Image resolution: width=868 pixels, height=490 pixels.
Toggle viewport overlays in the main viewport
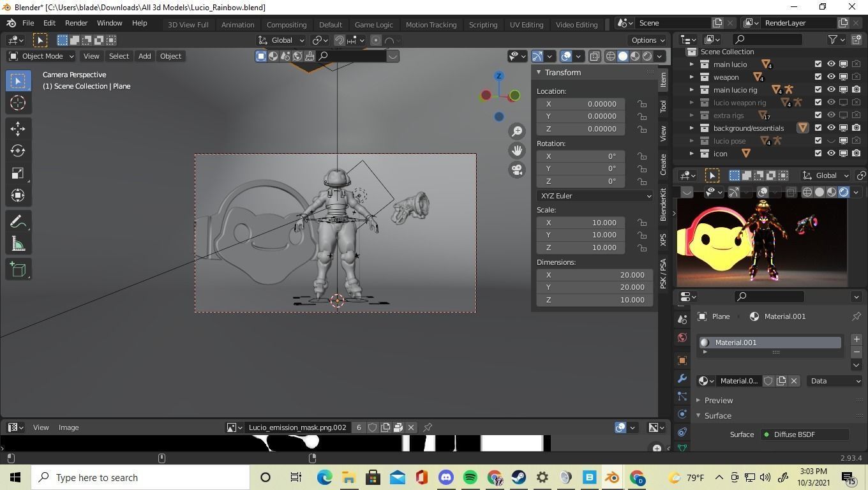click(x=566, y=56)
